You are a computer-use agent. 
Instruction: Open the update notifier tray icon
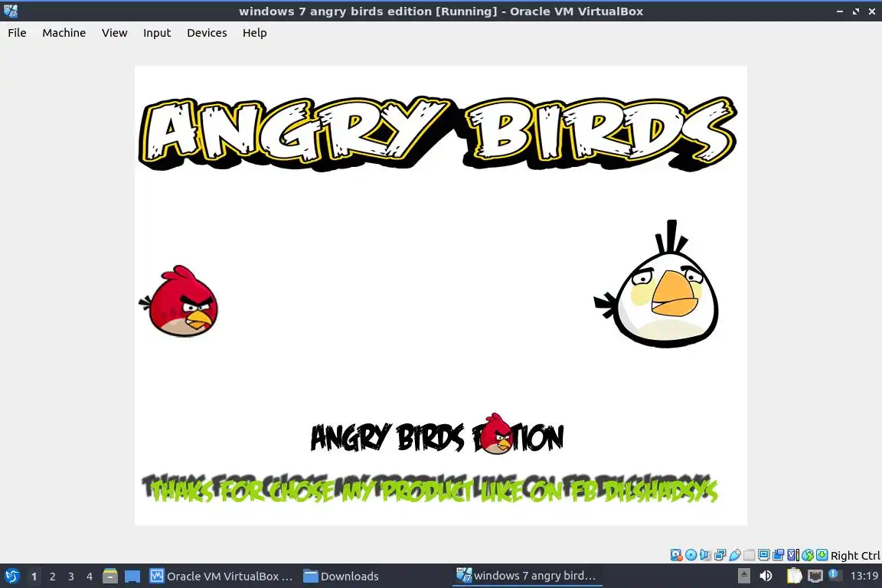pyautogui.click(x=835, y=575)
